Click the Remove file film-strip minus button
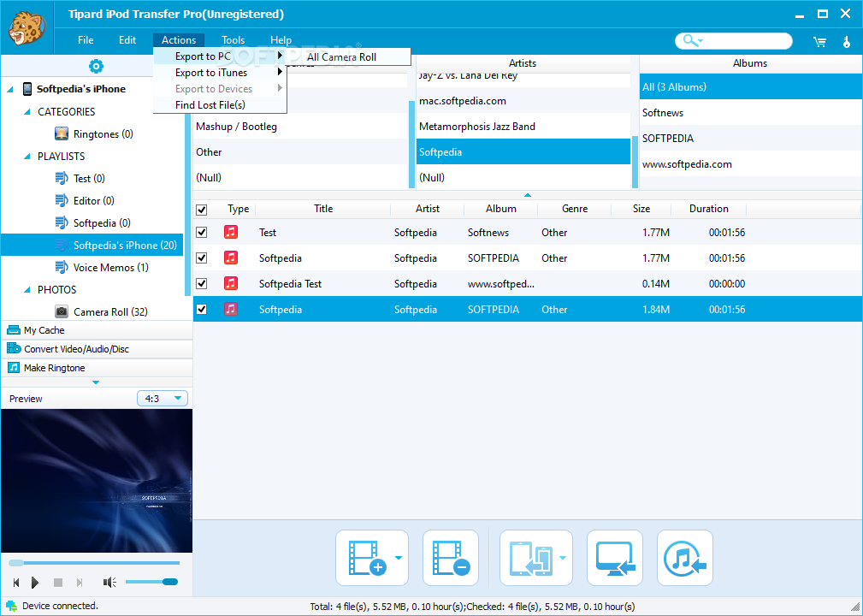The image size is (863, 616). [x=451, y=558]
